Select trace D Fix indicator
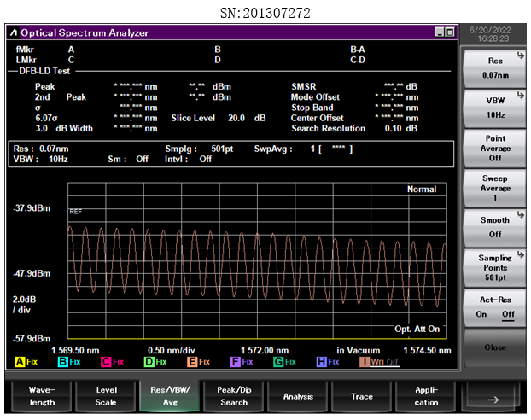The width and height of the screenshot is (531, 420). [x=155, y=362]
